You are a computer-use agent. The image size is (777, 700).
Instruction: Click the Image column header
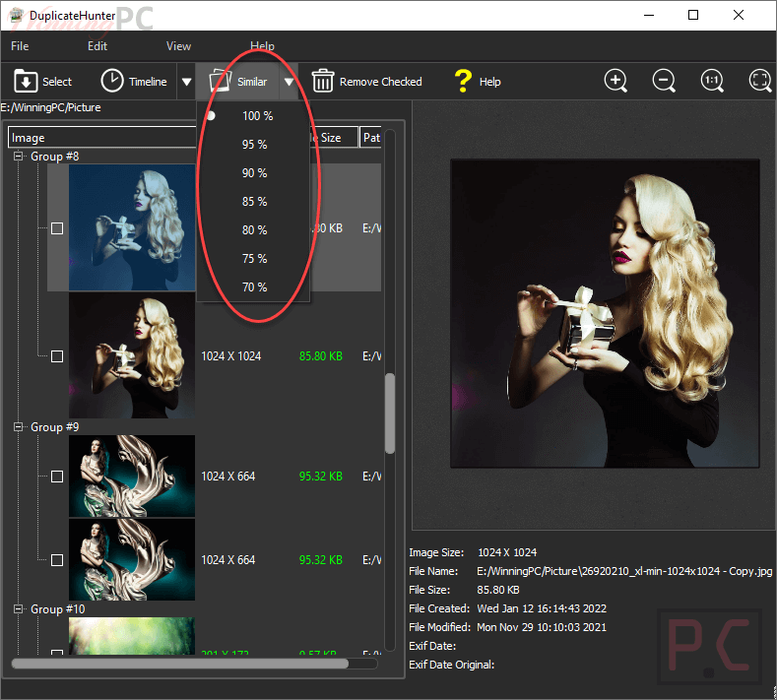102,138
